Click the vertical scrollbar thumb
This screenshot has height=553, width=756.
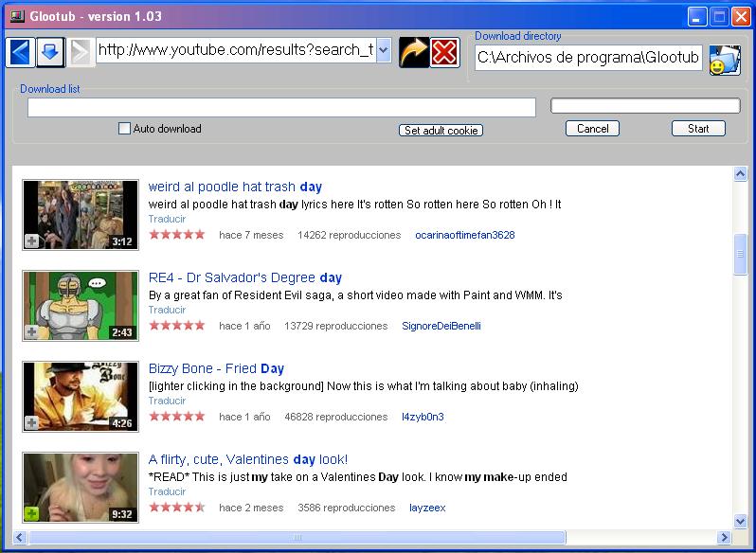[x=740, y=255]
